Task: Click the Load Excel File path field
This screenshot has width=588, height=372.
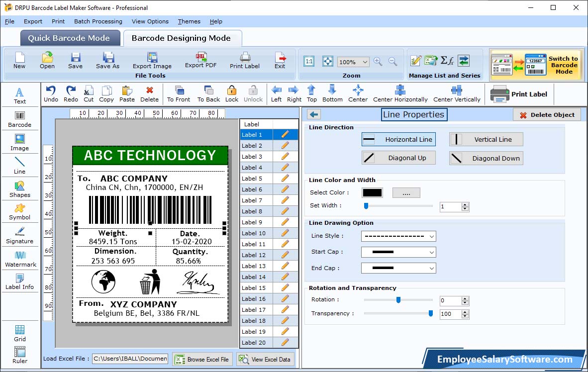Action: pyautogui.click(x=130, y=359)
